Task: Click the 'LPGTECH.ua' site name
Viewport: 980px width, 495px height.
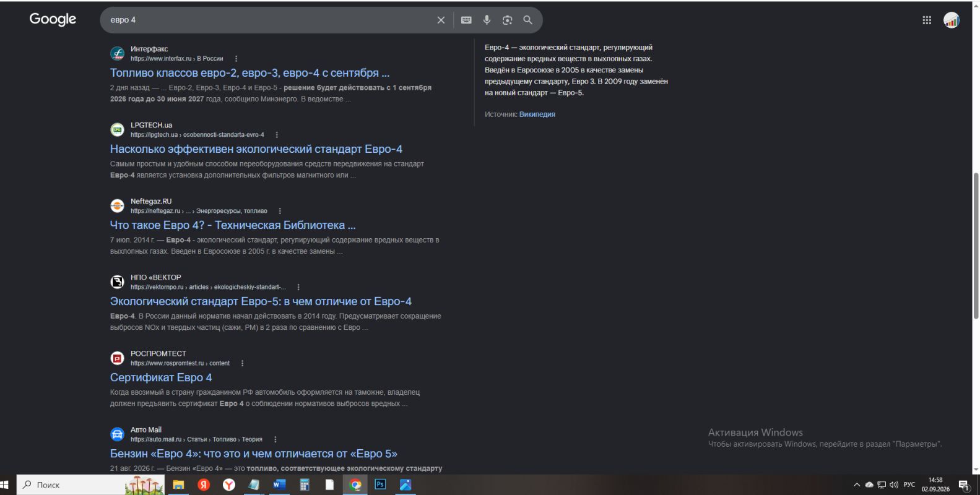Action: [152, 125]
